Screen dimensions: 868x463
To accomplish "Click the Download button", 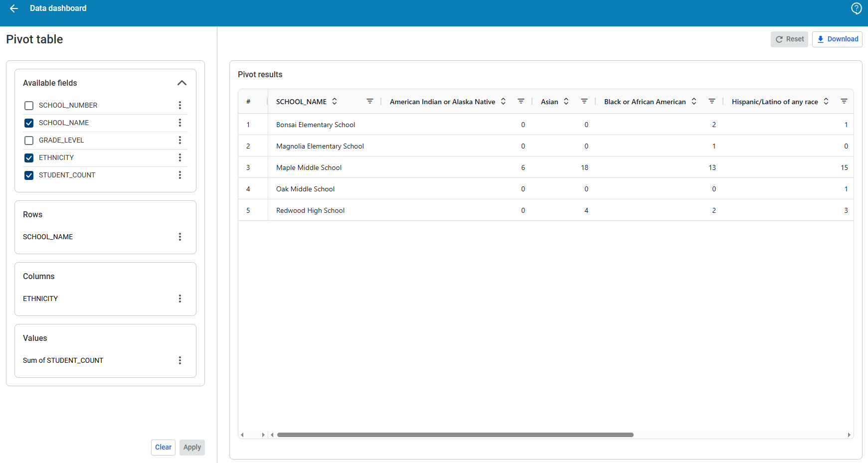I will pyautogui.click(x=837, y=39).
